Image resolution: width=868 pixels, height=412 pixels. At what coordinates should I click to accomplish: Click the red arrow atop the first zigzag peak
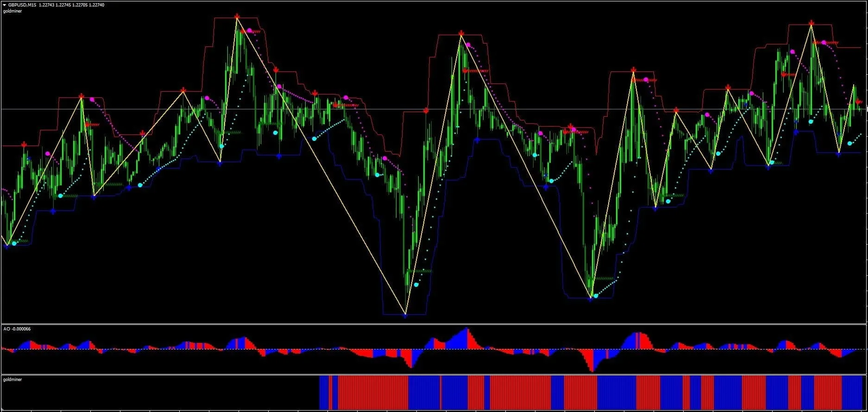82,96
